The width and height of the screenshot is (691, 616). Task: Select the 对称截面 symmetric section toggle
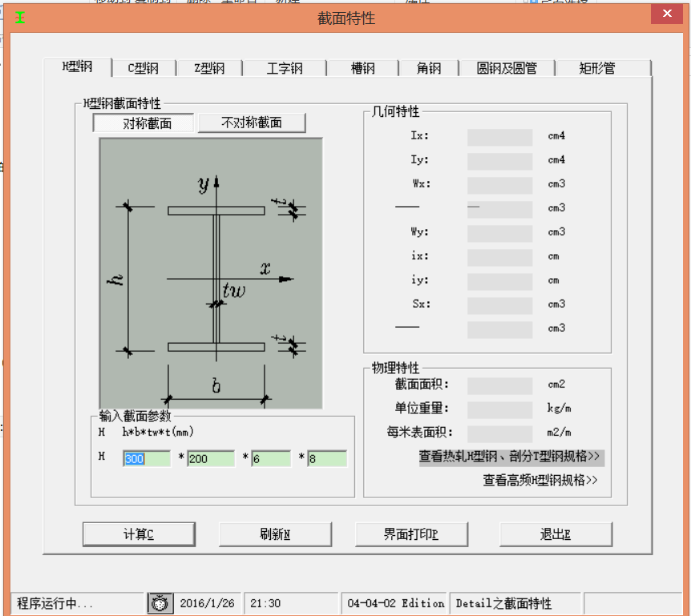tap(144, 123)
